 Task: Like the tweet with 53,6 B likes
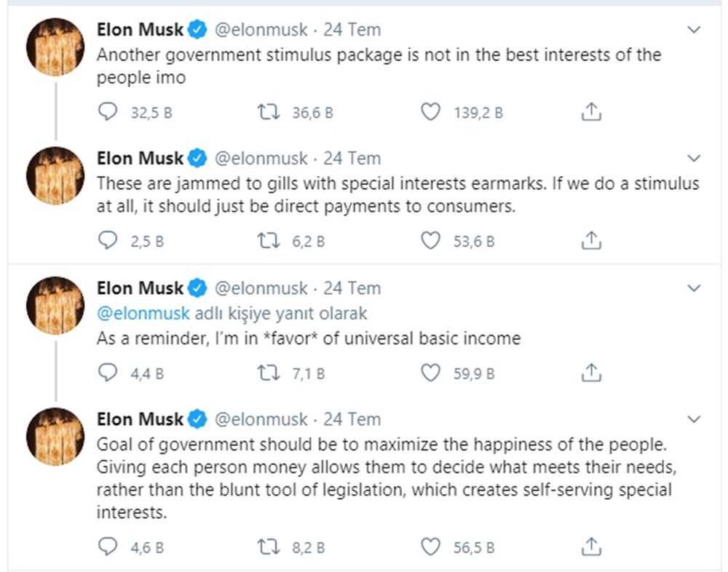tap(431, 241)
